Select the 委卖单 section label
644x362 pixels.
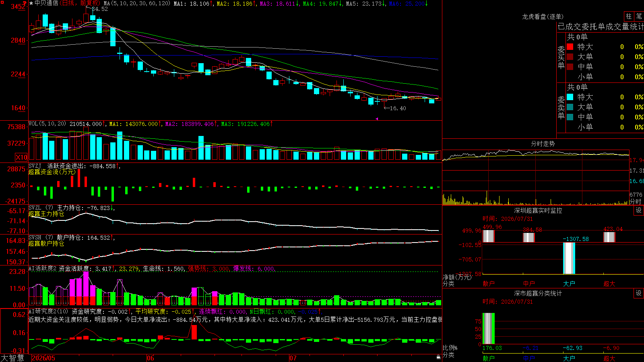point(561,107)
